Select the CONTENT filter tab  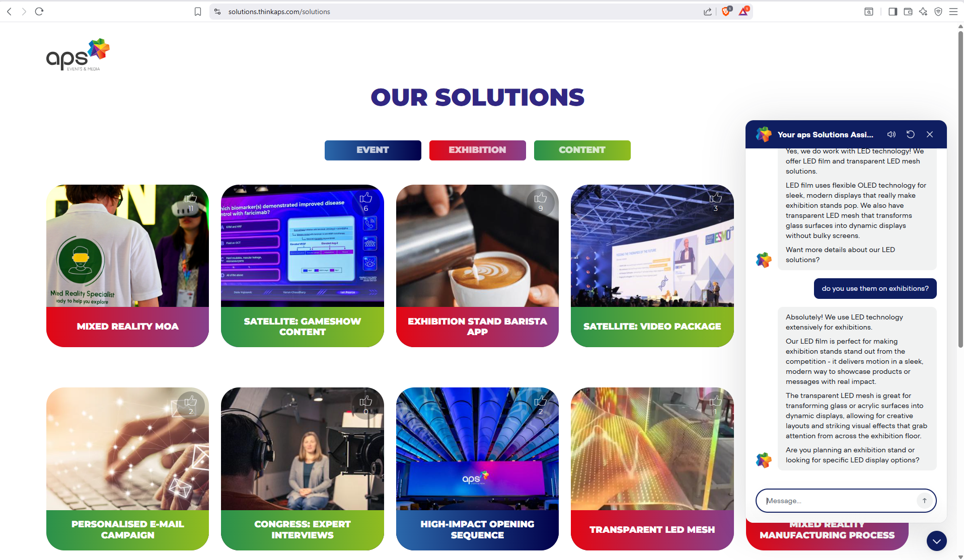pyautogui.click(x=582, y=150)
